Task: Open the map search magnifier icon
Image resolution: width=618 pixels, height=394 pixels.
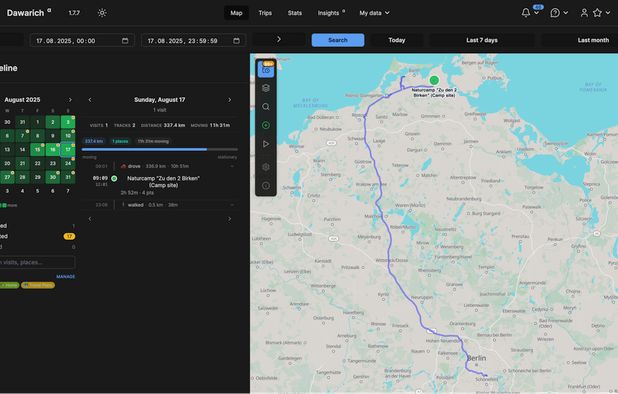Action: [266, 107]
